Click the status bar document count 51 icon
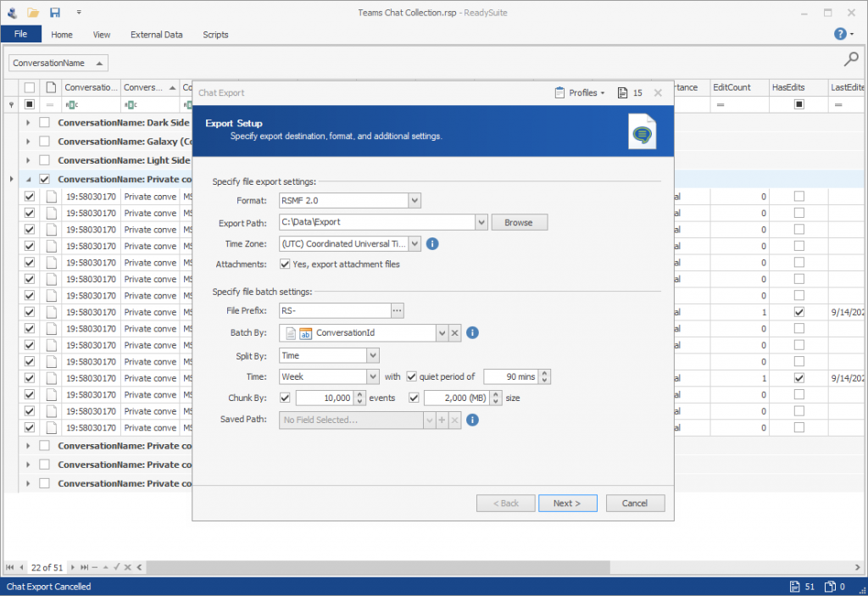 pos(795,587)
